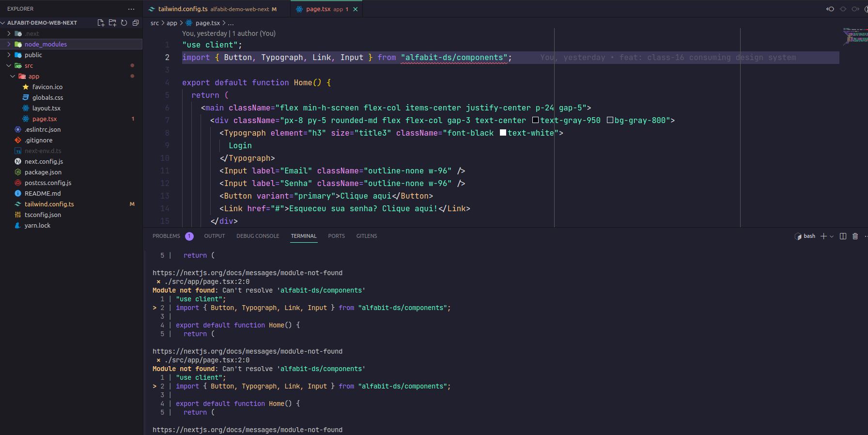Click the npm icon beside package.json
The height and width of the screenshot is (435, 868).
18,172
